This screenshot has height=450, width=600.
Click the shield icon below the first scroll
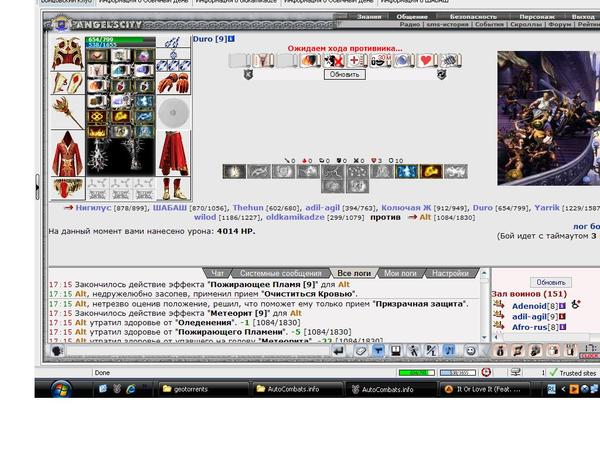tap(248, 74)
